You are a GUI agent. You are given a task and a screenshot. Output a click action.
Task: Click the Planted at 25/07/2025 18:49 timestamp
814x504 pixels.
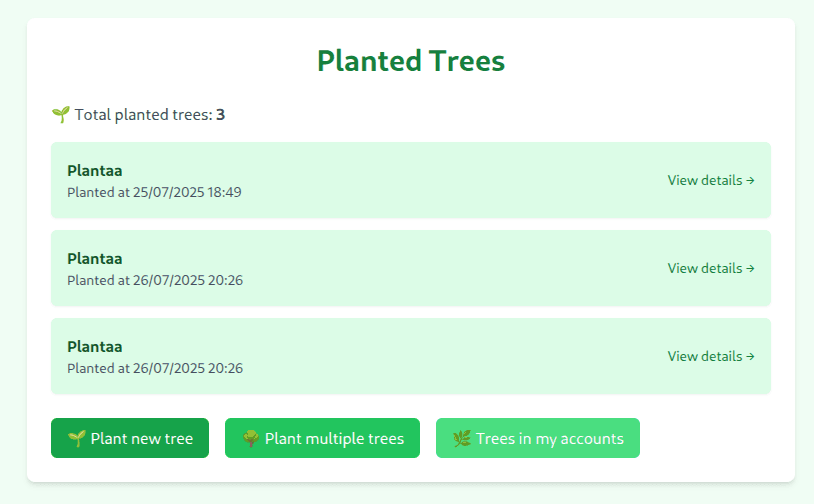154,192
